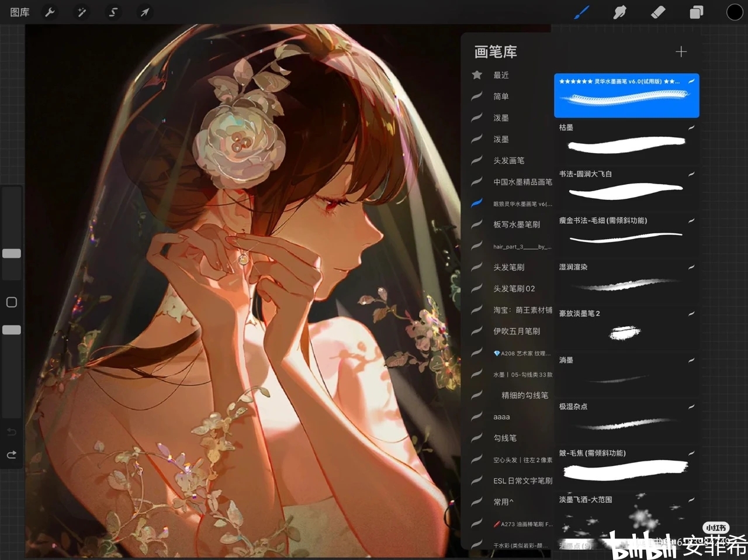This screenshot has width=748, height=560.
Task: Choose the 枯墨 brush
Action: click(626, 142)
